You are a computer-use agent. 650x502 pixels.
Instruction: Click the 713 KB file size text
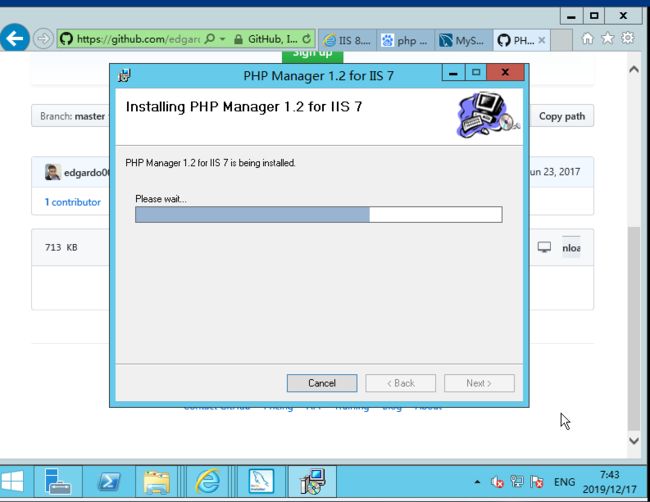coord(61,247)
